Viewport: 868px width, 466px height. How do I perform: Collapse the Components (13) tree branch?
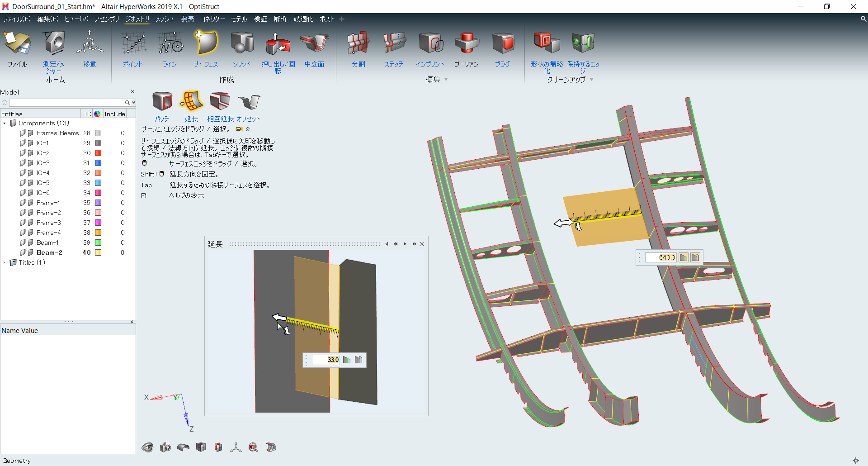click(x=5, y=123)
